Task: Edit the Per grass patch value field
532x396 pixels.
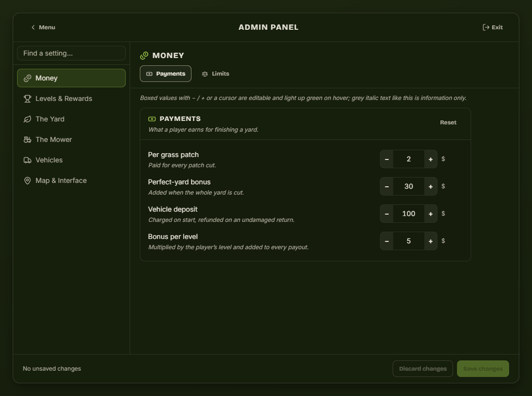Action: pyautogui.click(x=408, y=159)
